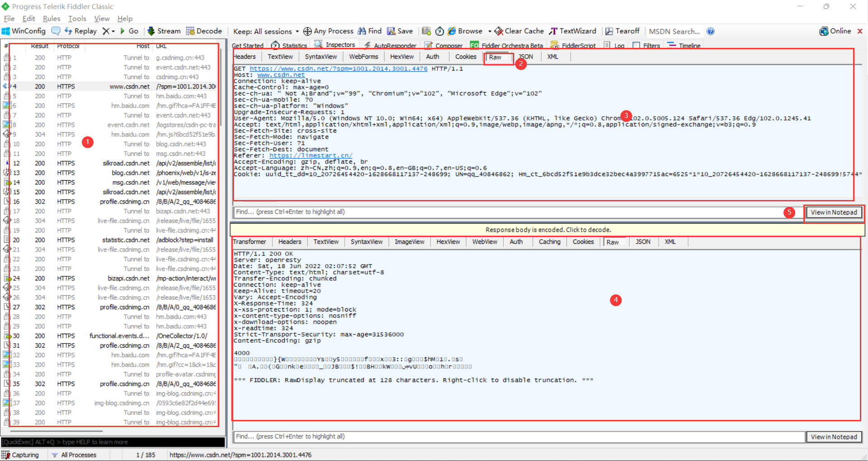Open the Statistics tab
Image resolution: width=868 pixels, height=461 pixels.
pos(289,45)
